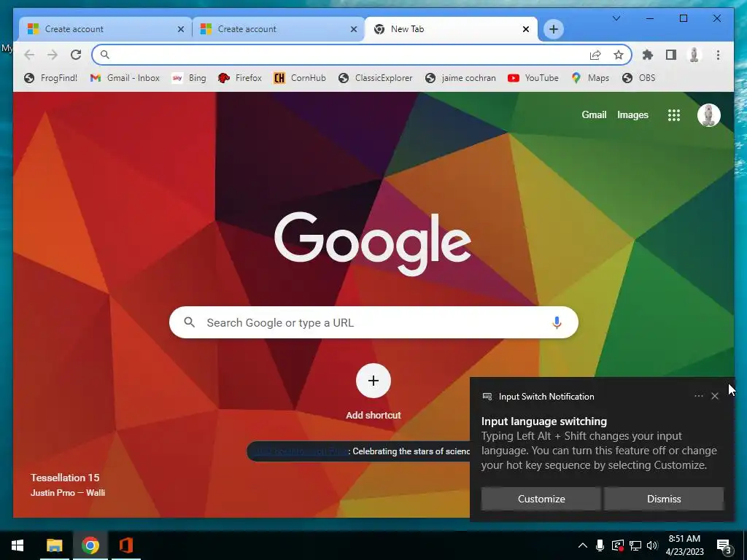The height and width of the screenshot is (560, 747).
Task: Open the Windows Start menu
Action: coord(18,545)
